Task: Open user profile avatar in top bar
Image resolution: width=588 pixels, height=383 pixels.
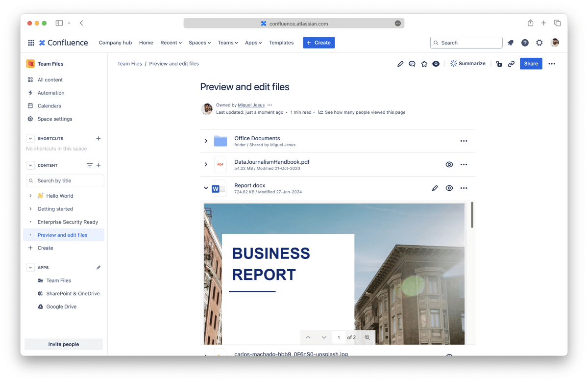Action: click(555, 43)
